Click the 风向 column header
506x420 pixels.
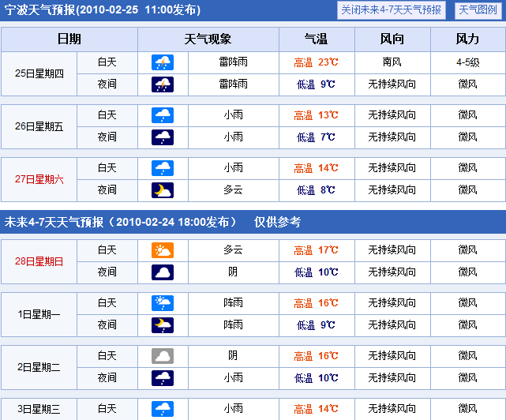point(392,39)
